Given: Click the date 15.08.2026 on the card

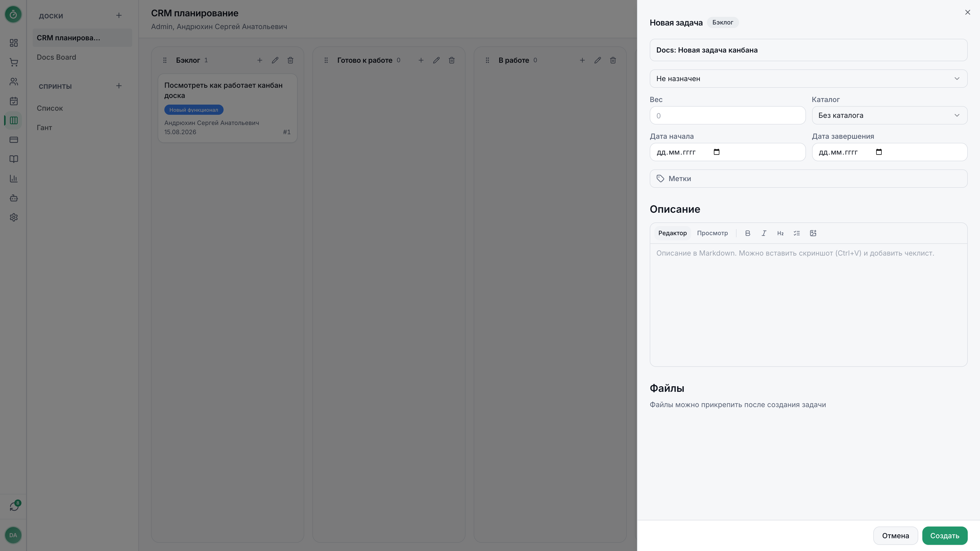Looking at the screenshot, I should point(180,132).
